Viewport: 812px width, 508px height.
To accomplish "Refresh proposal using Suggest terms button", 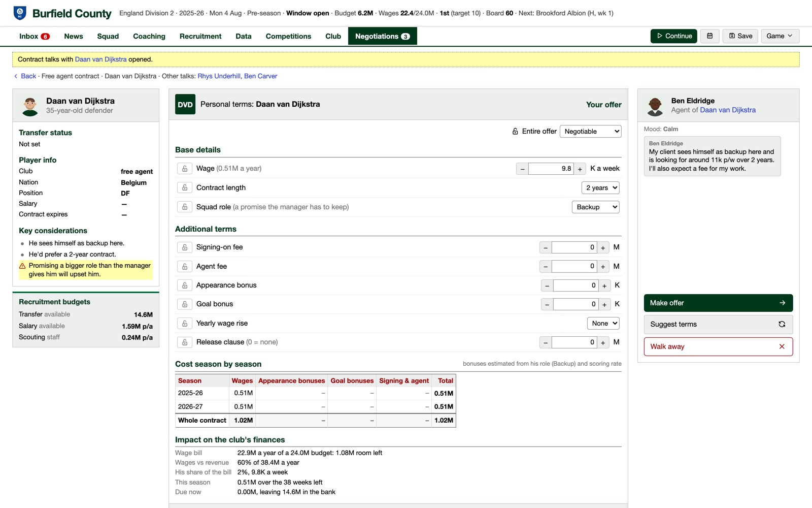I will click(x=718, y=325).
